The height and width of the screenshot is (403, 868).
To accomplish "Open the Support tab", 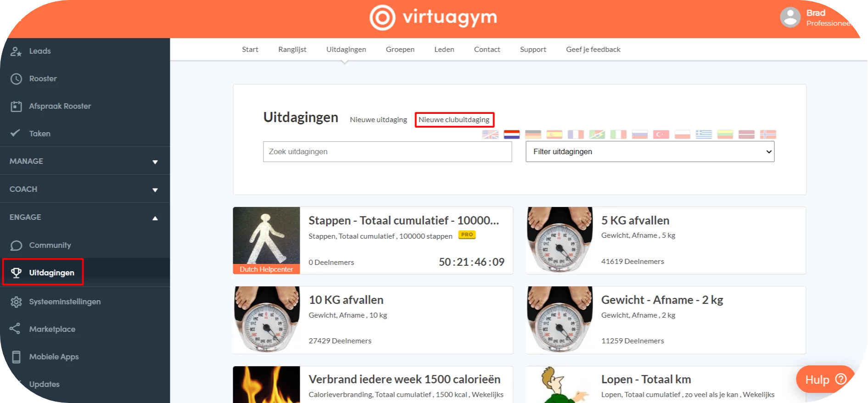I will 533,50.
